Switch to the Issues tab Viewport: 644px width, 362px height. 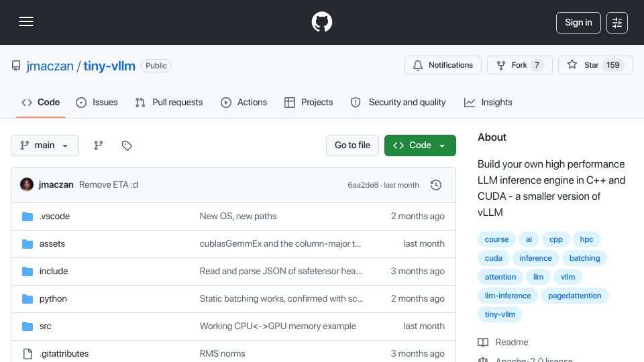97,102
